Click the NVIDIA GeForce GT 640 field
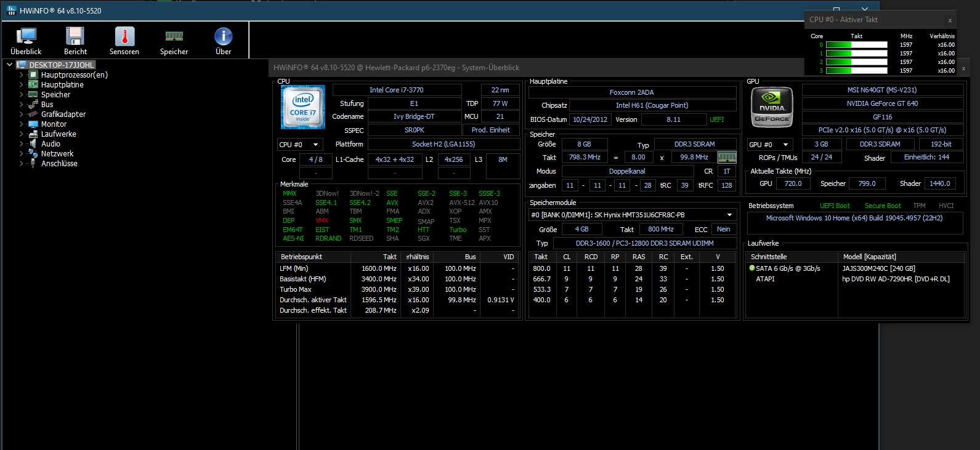Screen dimensions: 980x450 click(882, 103)
